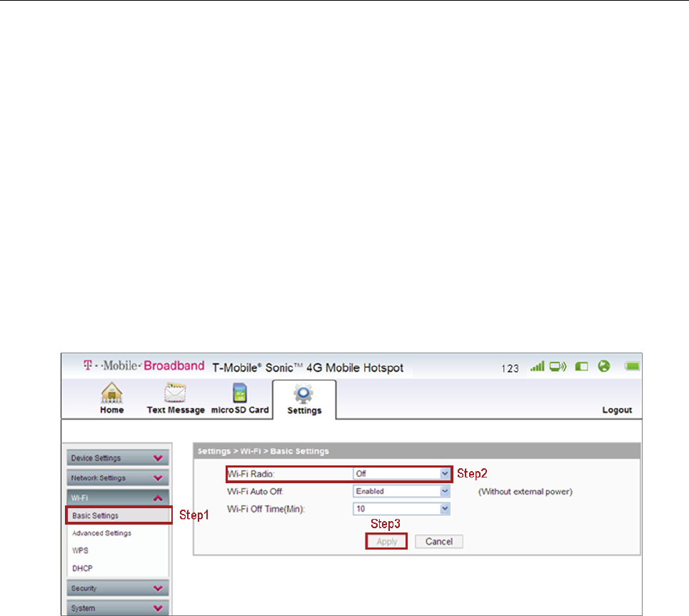Switch to the Settings tab label

tap(304, 410)
